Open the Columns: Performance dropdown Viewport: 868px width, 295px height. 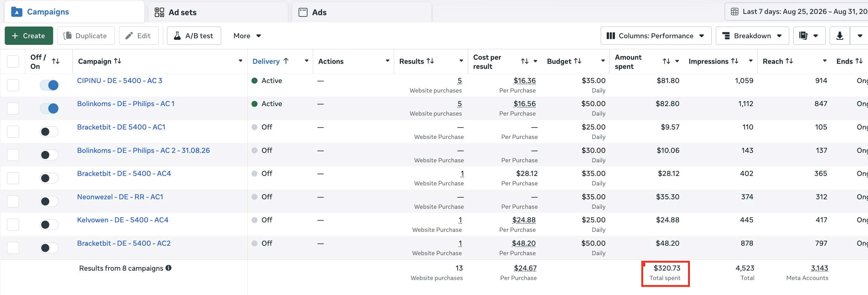coord(656,36)
